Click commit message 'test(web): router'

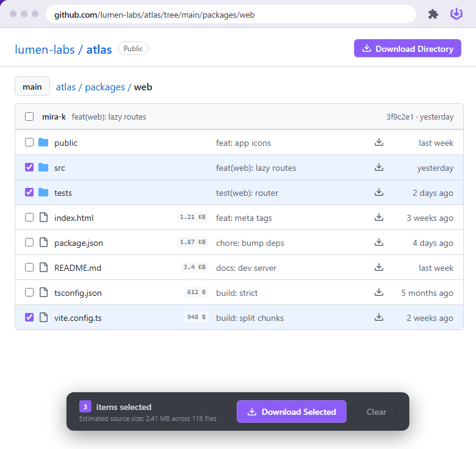point(247,193)
